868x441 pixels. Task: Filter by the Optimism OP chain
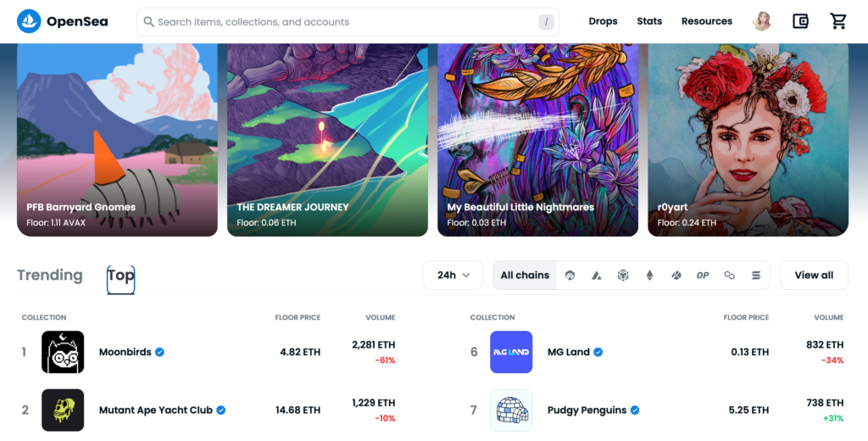click(703, 276)
